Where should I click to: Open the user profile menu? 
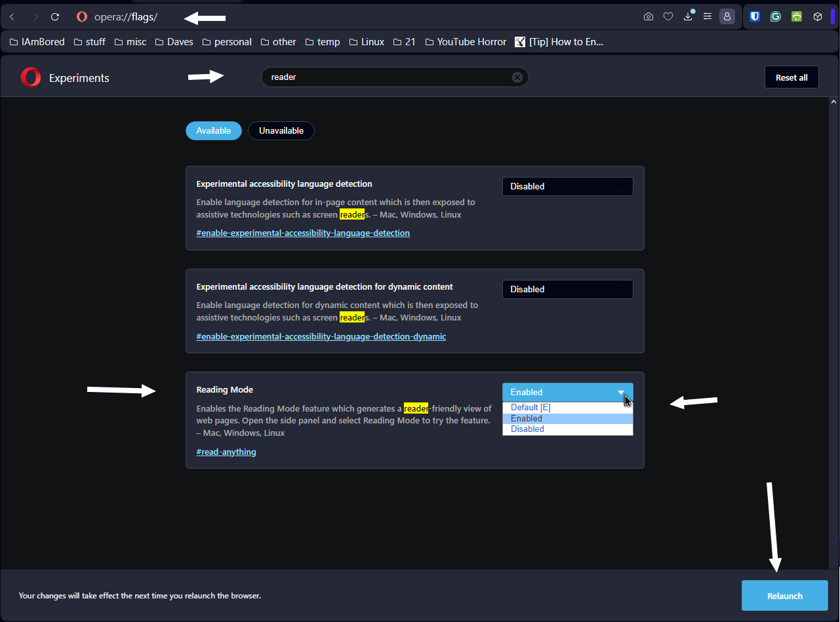coord(727,16)
